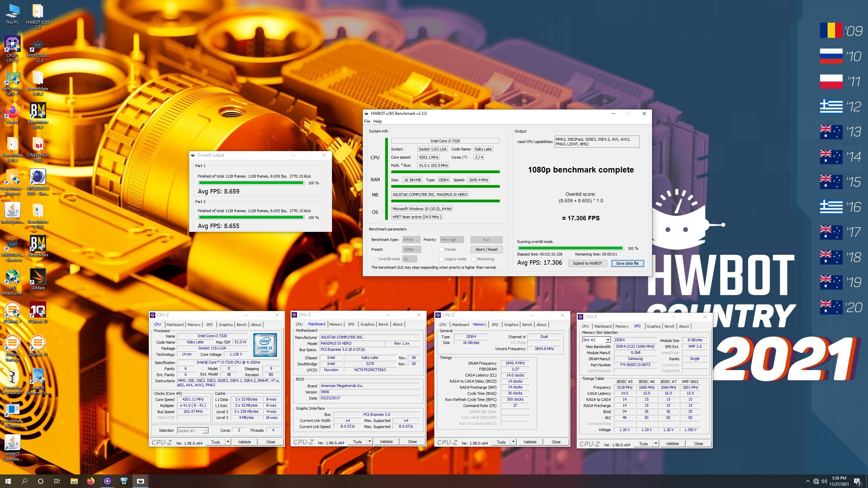Open the This PC desktop icon
Screen dimensions: 868x488
click(13, 14)
